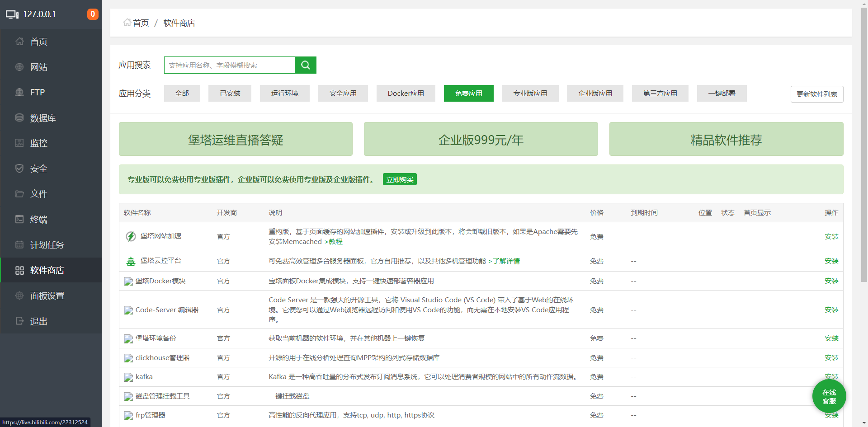The image size is (868, 427).
Task: Go to 首页 via breadcrumb link
Action: (x=141, y=23)
